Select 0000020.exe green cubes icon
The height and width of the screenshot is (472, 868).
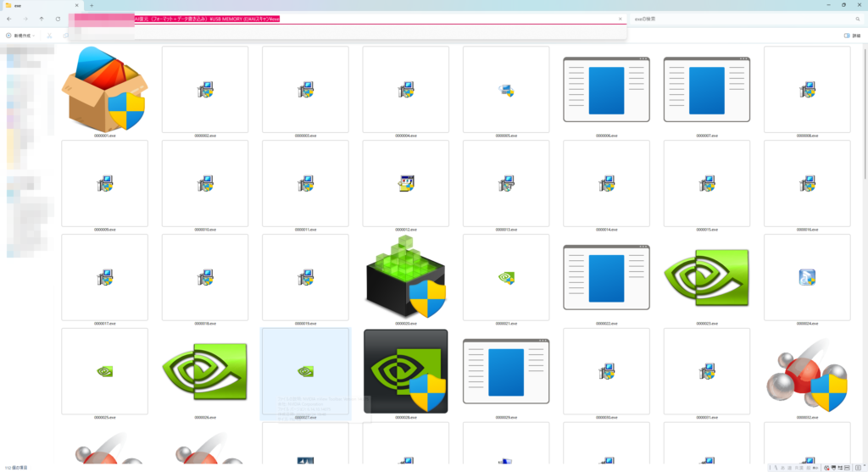tap(406, 277)
